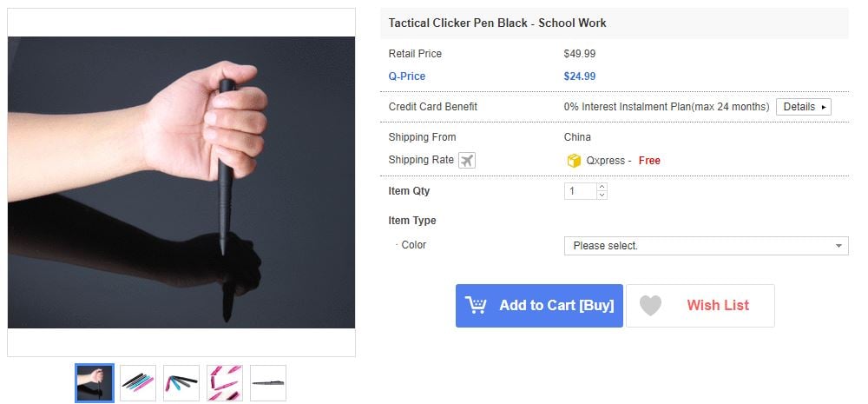Open the Color dropdown
The image size is (868, 404).
706,246
